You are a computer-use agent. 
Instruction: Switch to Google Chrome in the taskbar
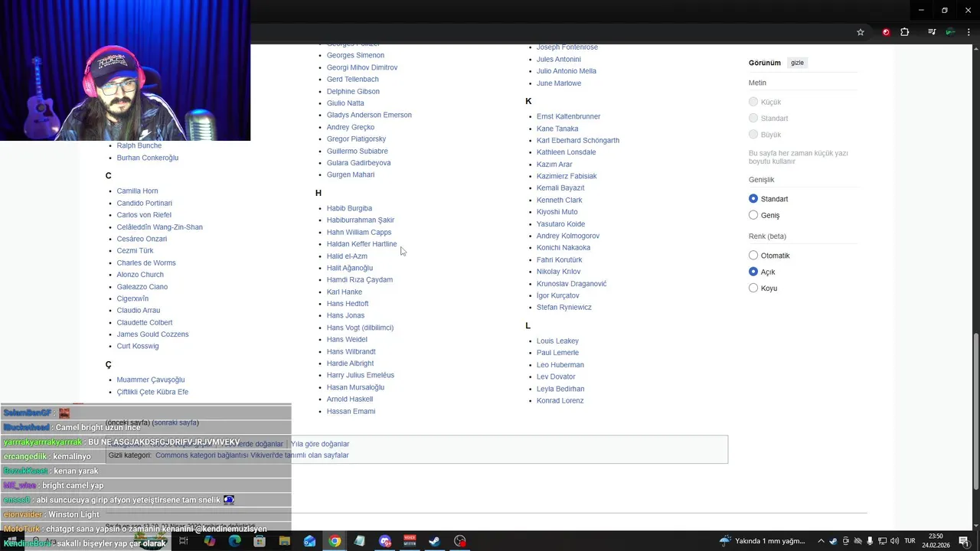point(335,541)
